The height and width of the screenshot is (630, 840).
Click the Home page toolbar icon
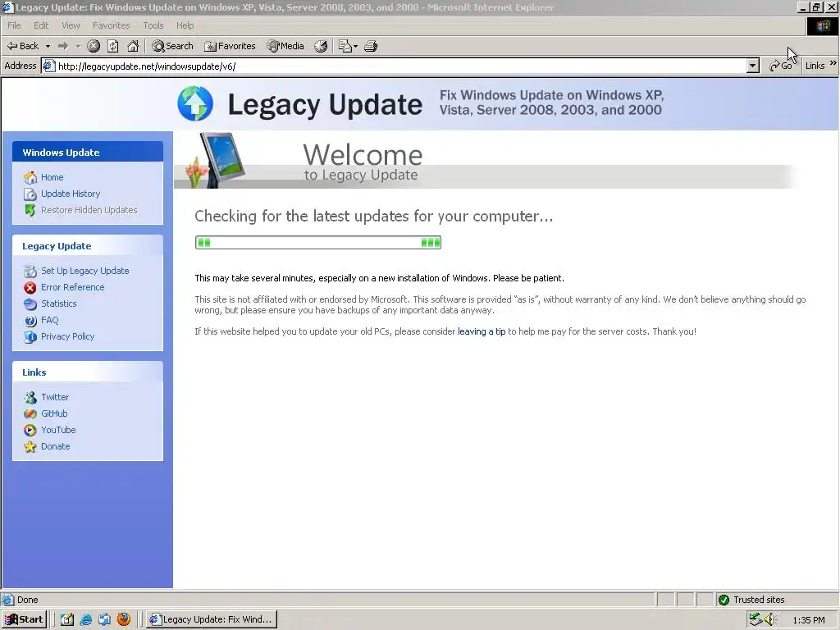pyautogui.click(x=133, y=46)
